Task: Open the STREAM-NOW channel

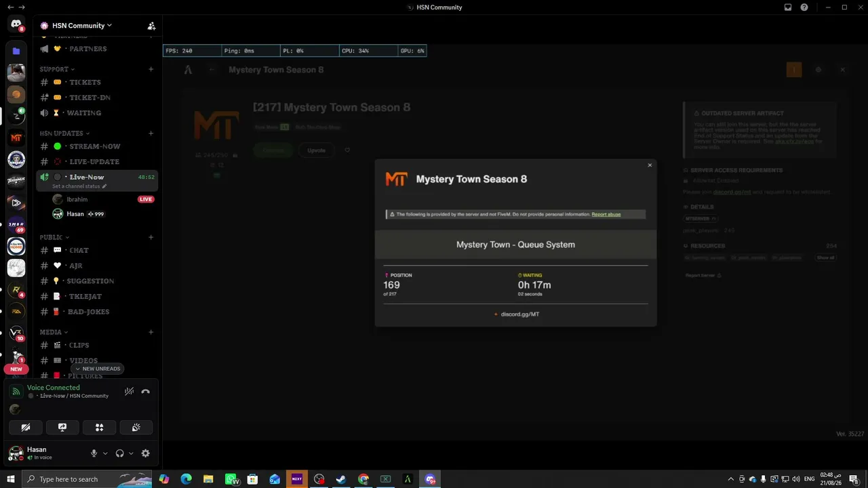Action: [97, 146]
